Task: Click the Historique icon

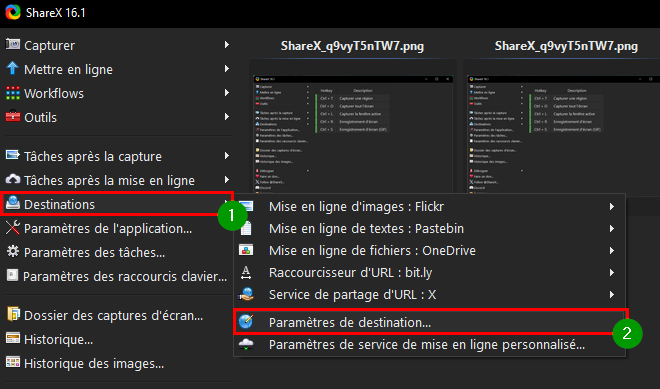Action: 13,338
